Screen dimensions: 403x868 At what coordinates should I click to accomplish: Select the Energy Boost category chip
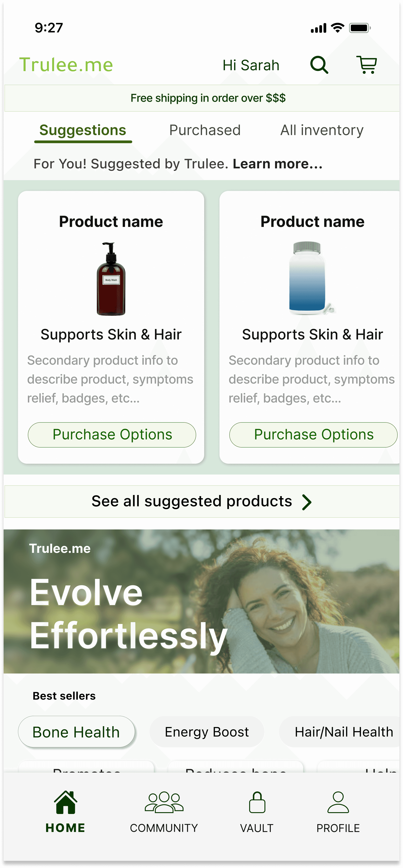coord(207,732)
